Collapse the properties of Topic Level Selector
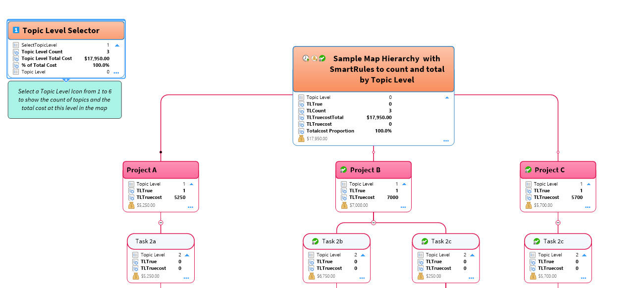 117,45
